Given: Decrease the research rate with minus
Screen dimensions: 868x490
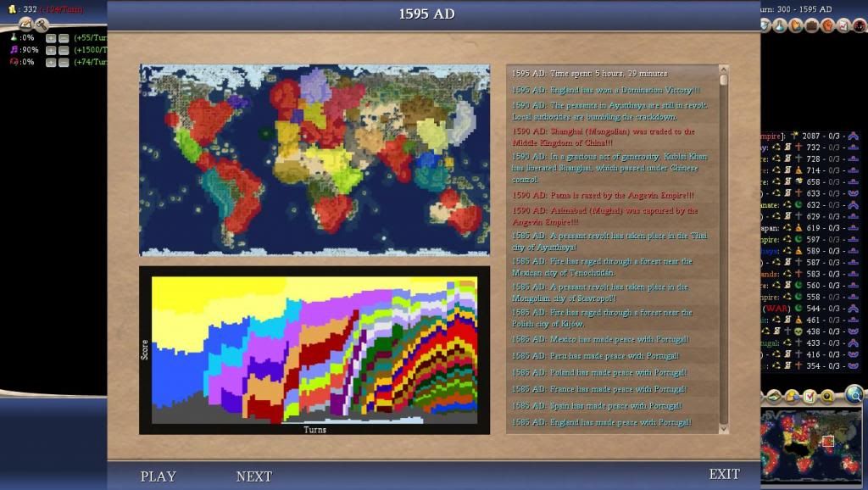Looking at the screenshot, I should pos(64,38).
